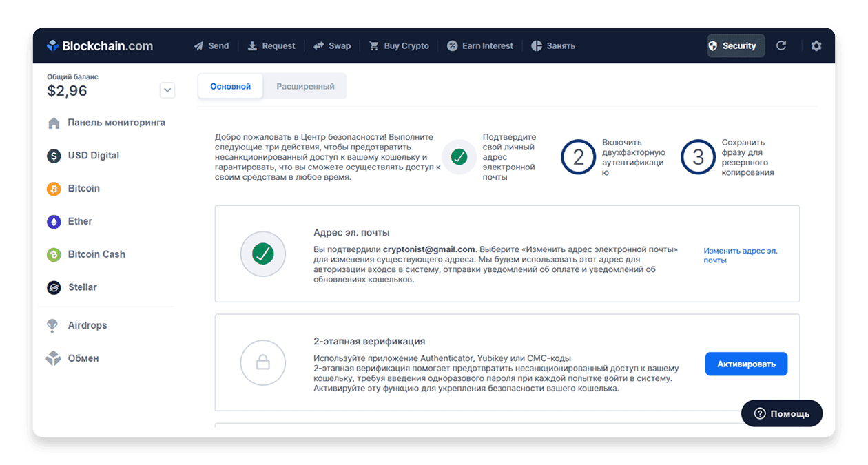868x465 pixels.
Task: Click the green Bitcoin Cash icon
Action: coord(54,255)
